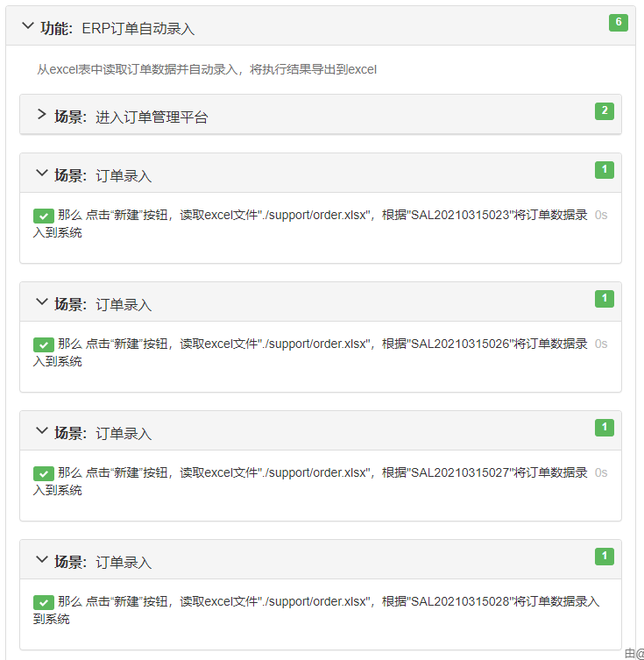644x660 pixels.
Task: Click the passed checkmark for step SAL20210315026
Action: 44,345
